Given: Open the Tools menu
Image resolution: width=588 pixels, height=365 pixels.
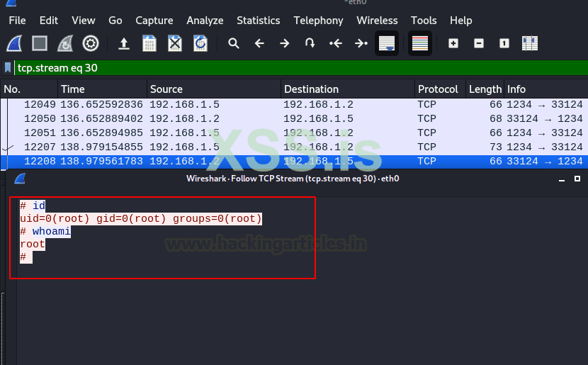Looking at the screenshot, I should [424, 21].
